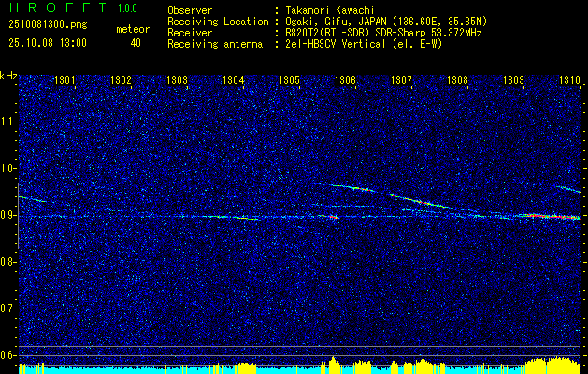Click the 1.1 kHz frequency label

pos(7,122)
